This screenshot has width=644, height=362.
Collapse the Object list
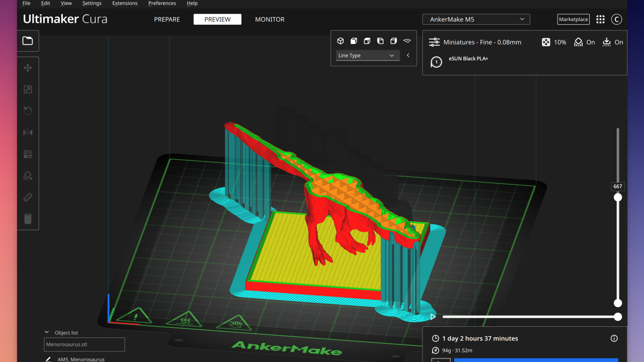47,332
